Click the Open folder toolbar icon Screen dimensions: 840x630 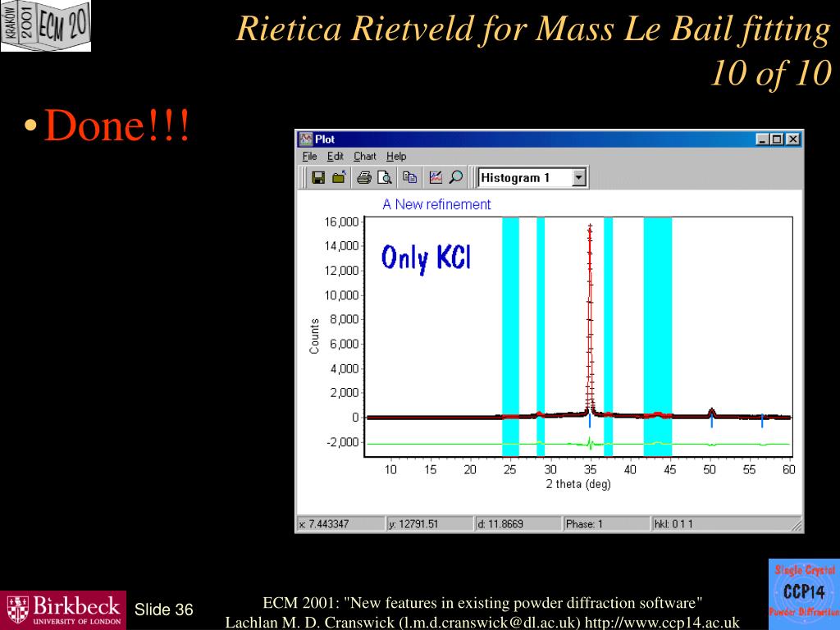339,177
